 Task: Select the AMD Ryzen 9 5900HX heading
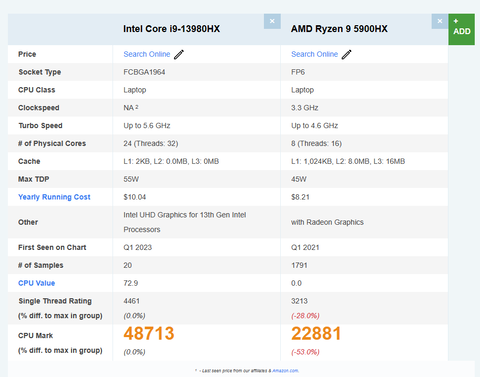click(339, 29)
